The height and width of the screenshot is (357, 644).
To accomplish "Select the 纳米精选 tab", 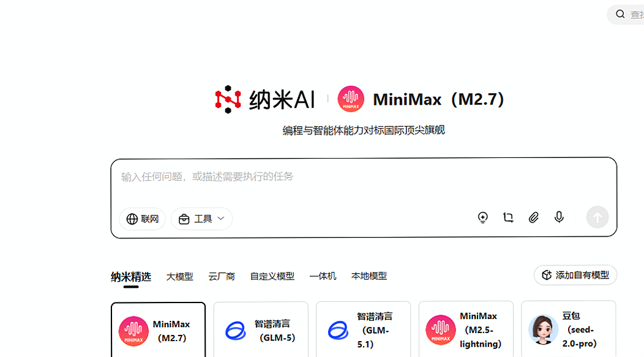I will coord(131,277).
